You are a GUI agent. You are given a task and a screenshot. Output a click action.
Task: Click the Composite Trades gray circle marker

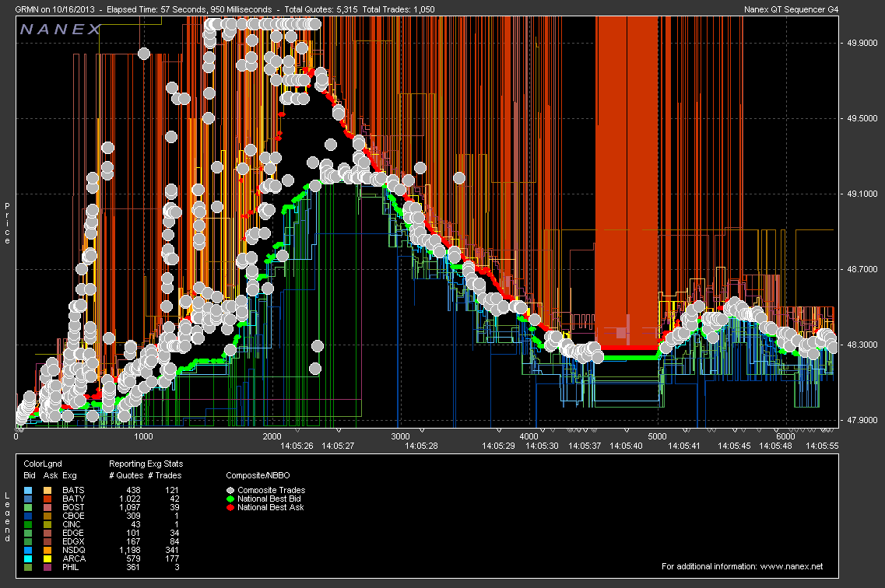click(x=230, y=491)
